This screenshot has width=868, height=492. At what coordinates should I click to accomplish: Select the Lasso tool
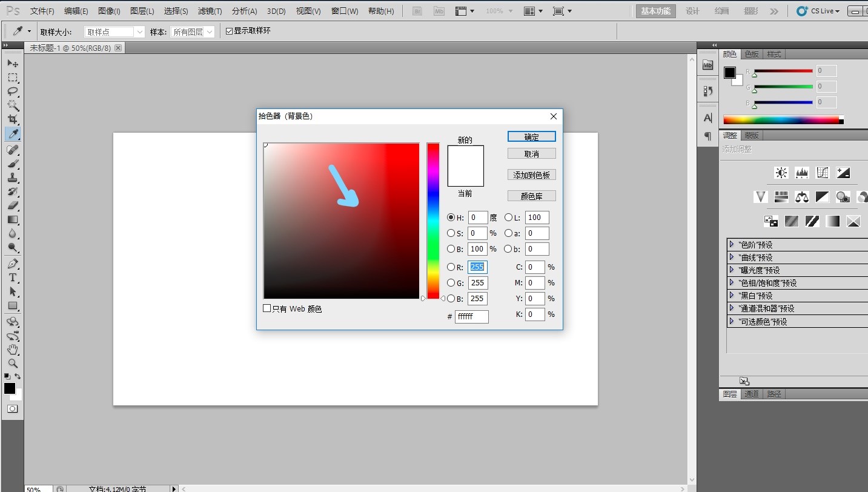(12, 91)
